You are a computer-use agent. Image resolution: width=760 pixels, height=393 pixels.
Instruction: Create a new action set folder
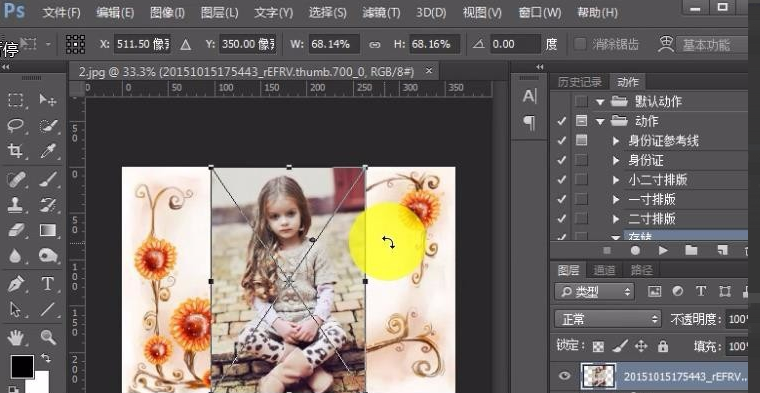691,250
